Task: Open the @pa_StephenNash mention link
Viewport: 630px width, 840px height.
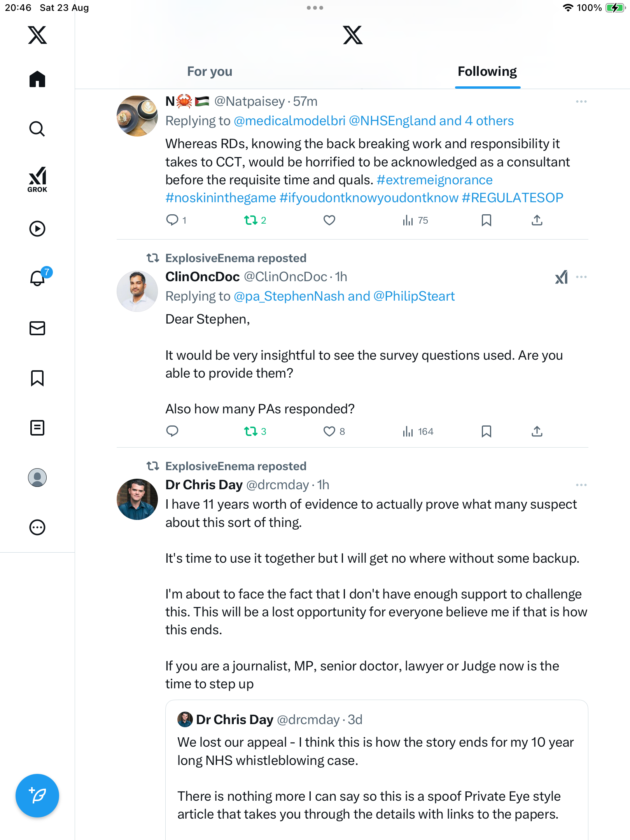Action: (289, 296)
